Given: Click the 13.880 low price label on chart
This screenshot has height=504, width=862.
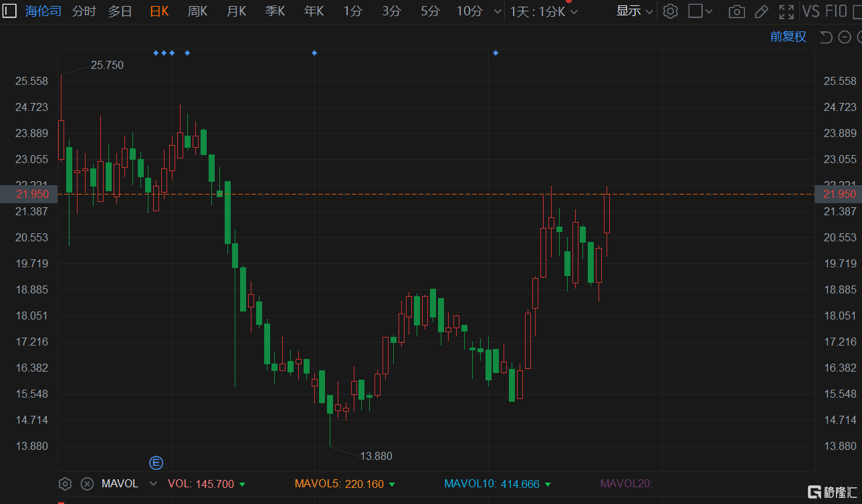Looking at the screenshot, I should point(376,456).
